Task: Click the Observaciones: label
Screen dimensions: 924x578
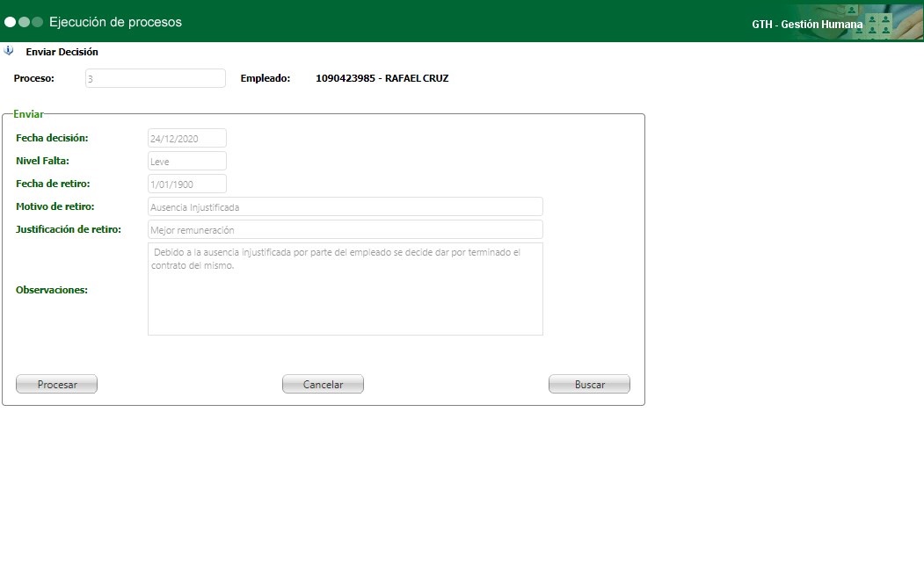Action: point(52,290)
